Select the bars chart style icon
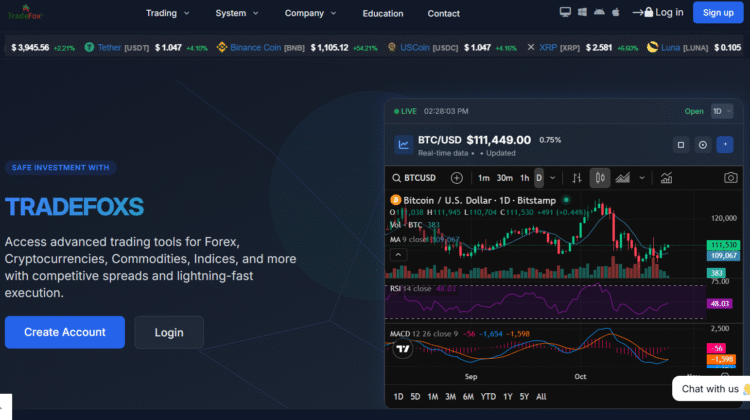750x420 pixels. 576,178
